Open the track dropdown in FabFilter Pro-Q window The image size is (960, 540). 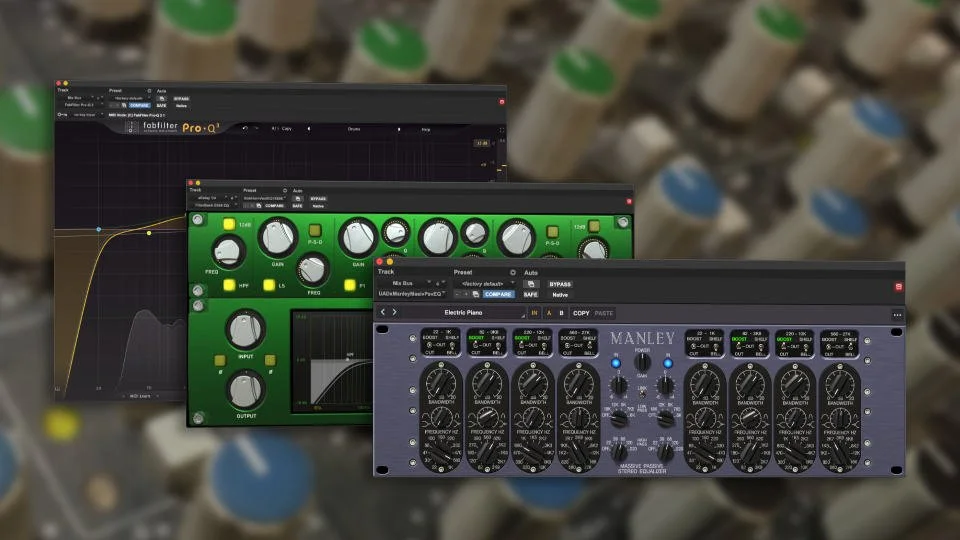click(x=77, y=98)
